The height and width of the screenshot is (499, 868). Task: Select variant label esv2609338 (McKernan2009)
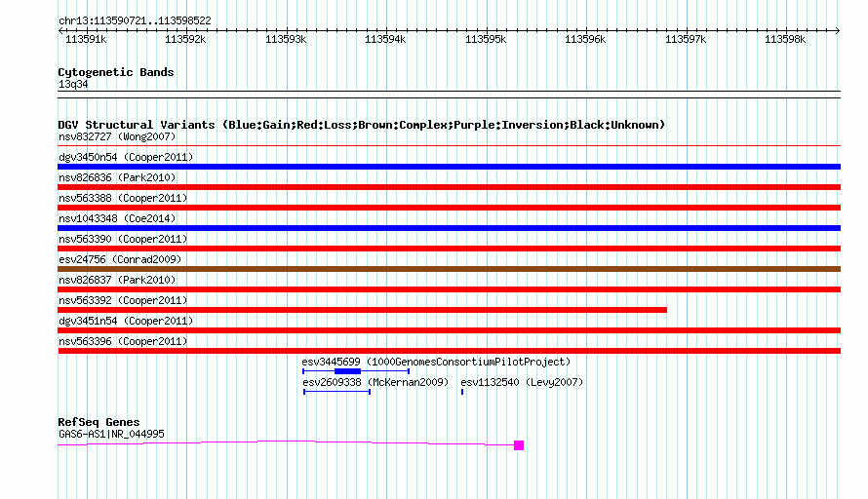click(375, 382)
